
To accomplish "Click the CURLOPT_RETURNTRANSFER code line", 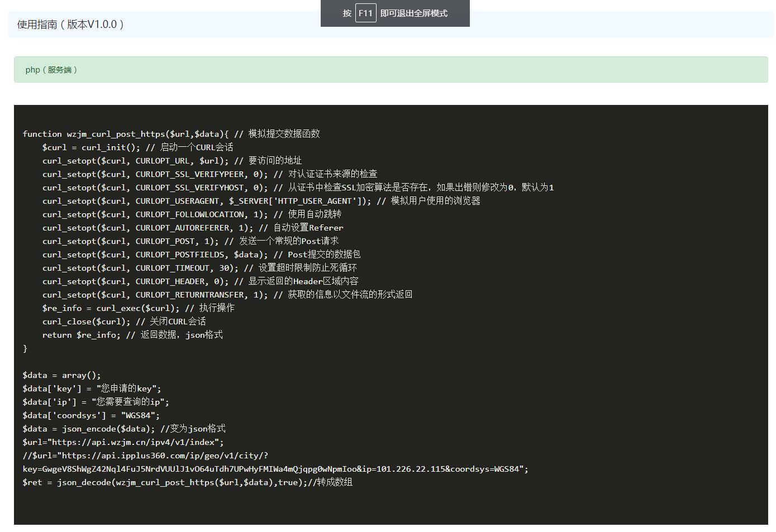I will (x=227, y=295).
